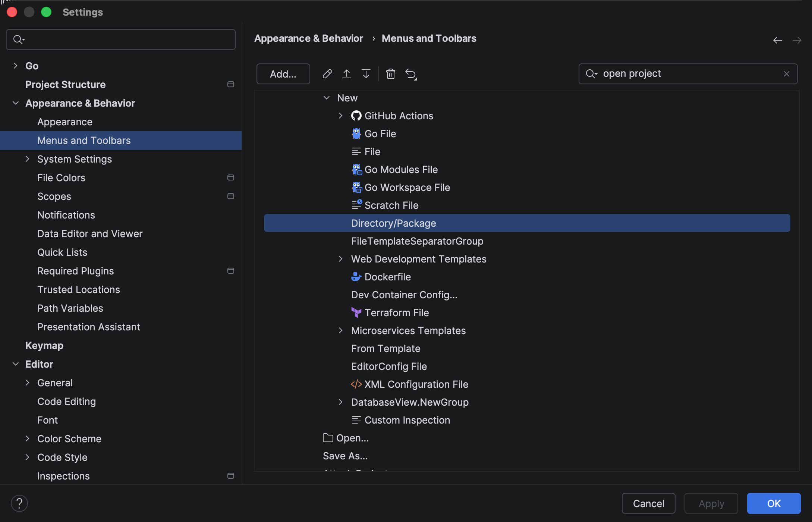The height and width of the screenshot is (522, 812).
Task: Click the Move Down arrow icon
Action: 366,74
